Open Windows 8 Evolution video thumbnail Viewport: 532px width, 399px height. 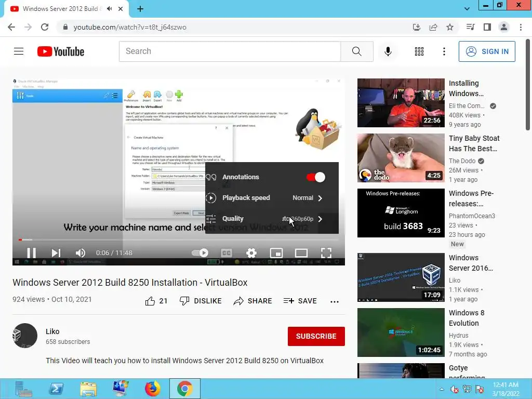click(x=401, y=332)
